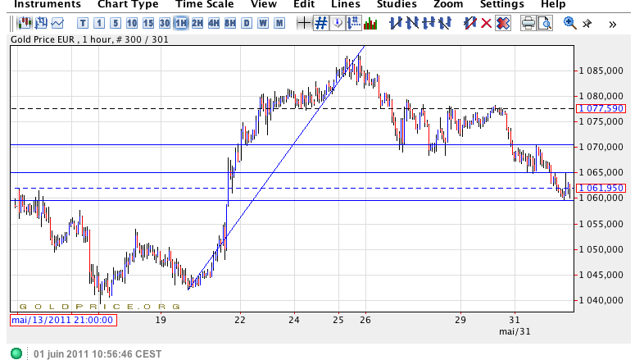Open the Chart Type menu
Viewport: 644px width, 360px height.
point(128,4)
